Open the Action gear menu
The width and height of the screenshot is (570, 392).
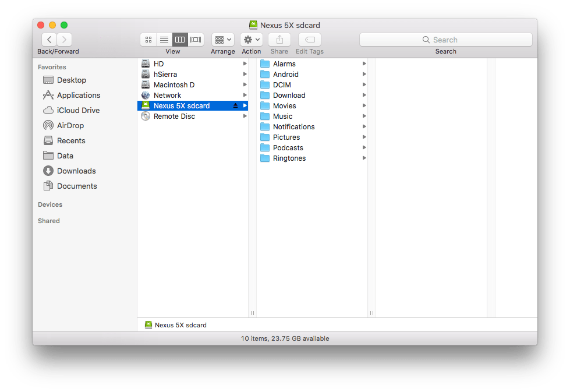click(251, 39)
